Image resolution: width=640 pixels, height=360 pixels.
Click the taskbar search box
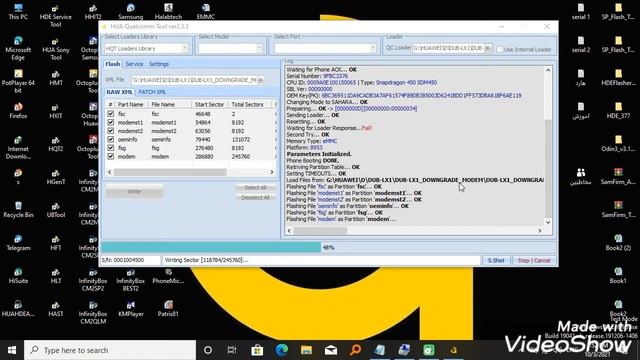[110, 350]
